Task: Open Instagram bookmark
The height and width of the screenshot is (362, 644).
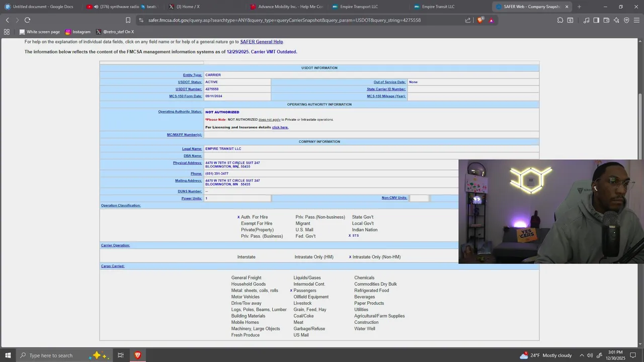Action: [78, 32]
